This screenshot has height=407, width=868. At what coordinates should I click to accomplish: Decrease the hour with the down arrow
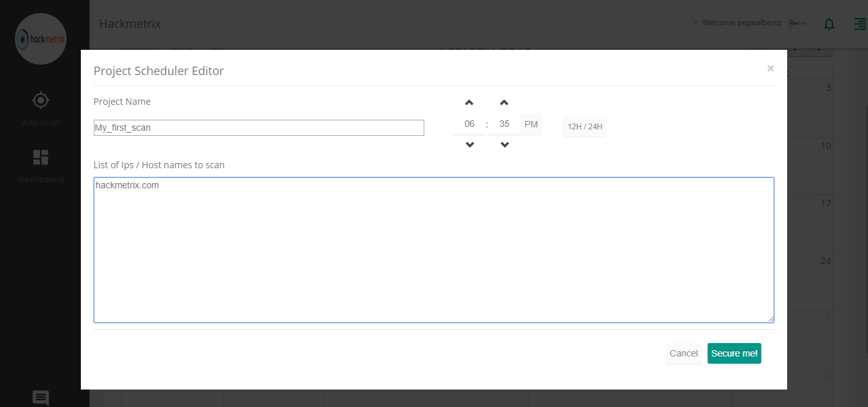(470, 145)
